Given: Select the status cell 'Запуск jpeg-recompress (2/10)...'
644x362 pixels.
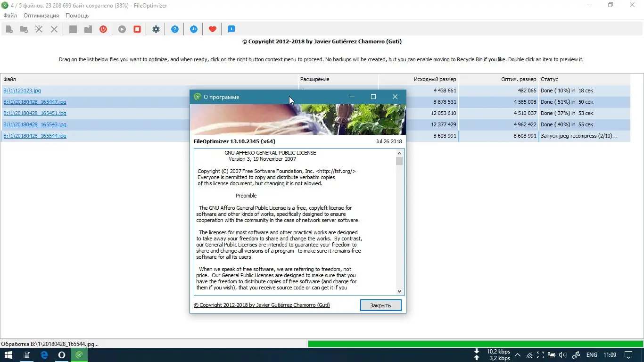Looking at the screenshot, I should [x=585, y=136].
